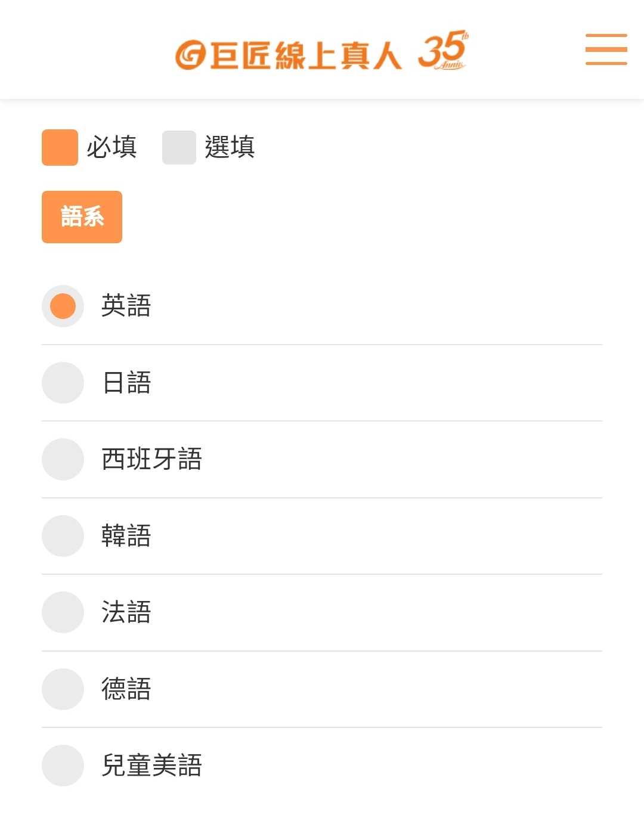
Task: Click the 韓語 option text
Action: pos(126,536)
